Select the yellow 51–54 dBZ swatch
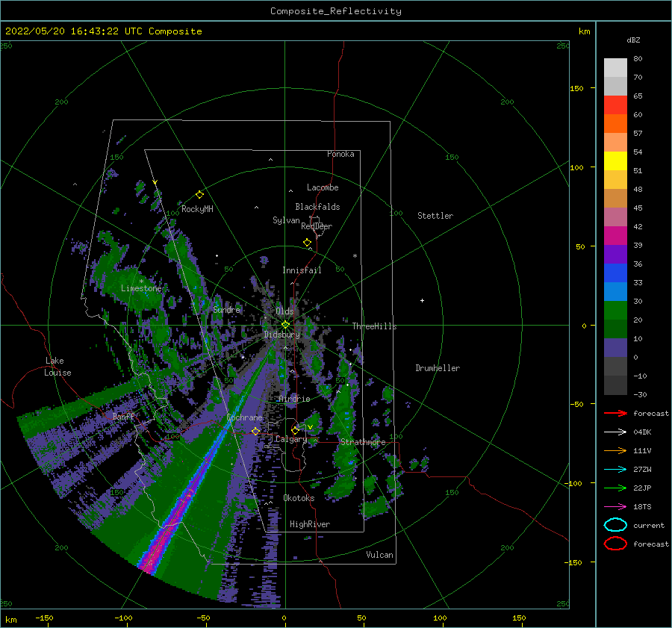Image resolution: width=672 pixels, height=628 pixels. (615, 161)
